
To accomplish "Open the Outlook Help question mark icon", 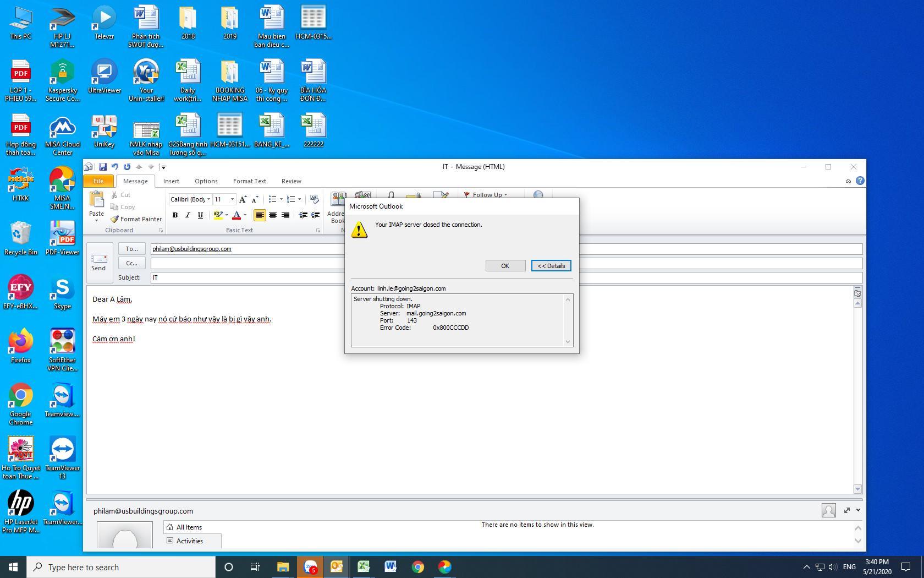I will click(860, 181).
